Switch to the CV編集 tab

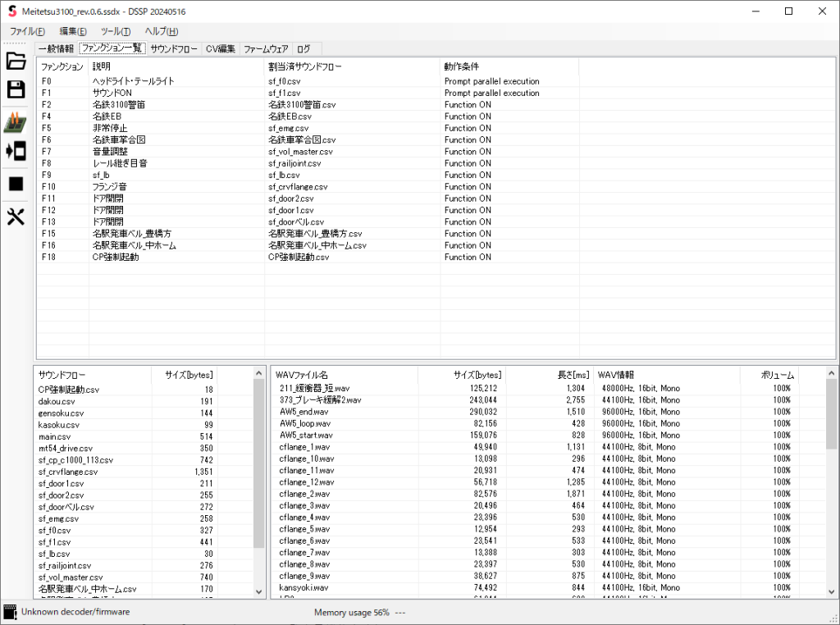click(x=220, y=49)
